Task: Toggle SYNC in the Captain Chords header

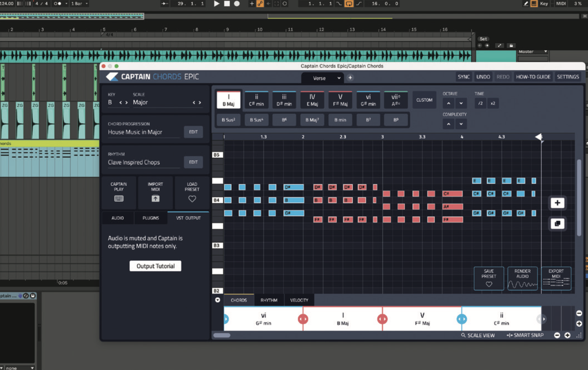Action: pyautogui.click(x=464, y=76)
